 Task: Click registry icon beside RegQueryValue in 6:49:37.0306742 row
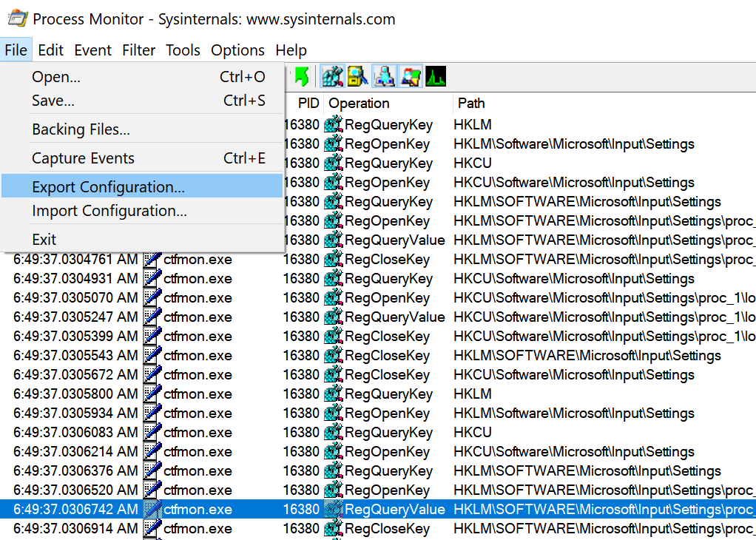[333, 510]
